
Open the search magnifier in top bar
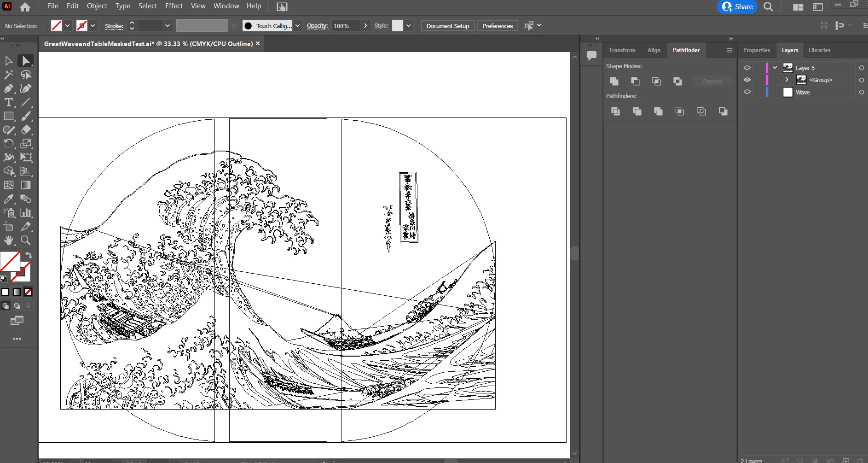pos(768,7)
